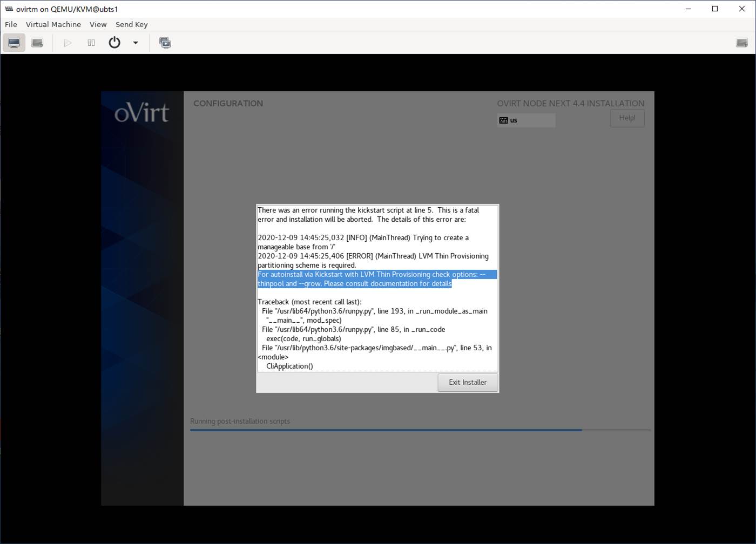Pause the virtual machine
756x544 pixels.
tap(91, 43)
